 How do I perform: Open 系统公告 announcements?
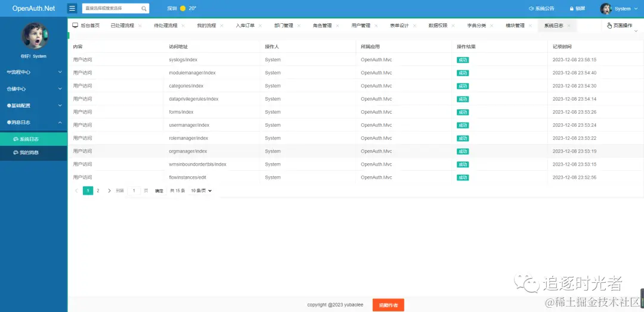[x=541, y=8]
